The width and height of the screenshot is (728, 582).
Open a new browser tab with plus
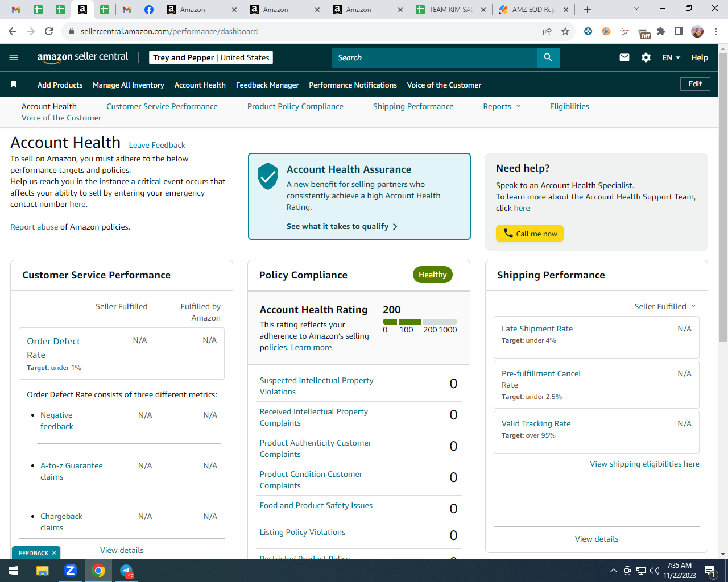pos(588,10)
